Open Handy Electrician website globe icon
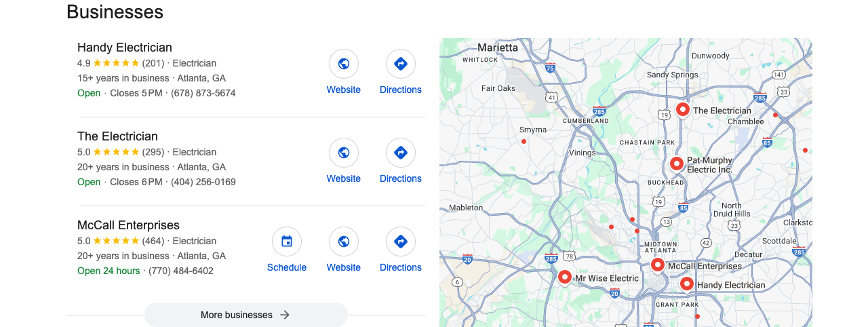 344,64
